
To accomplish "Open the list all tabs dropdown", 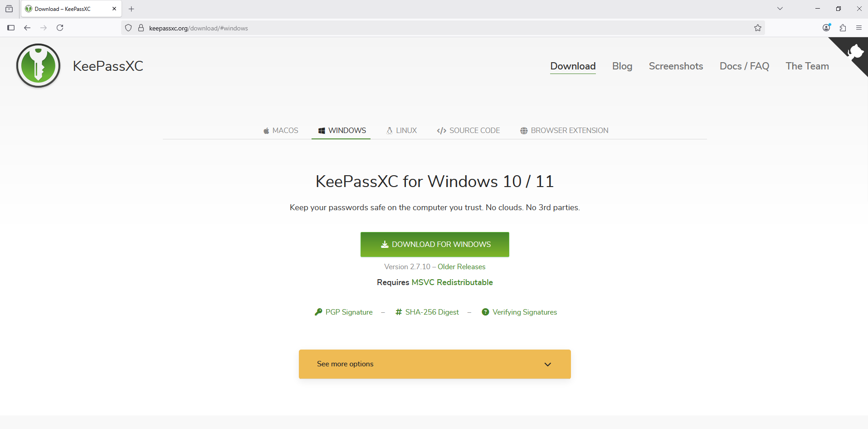I will 780,9.
